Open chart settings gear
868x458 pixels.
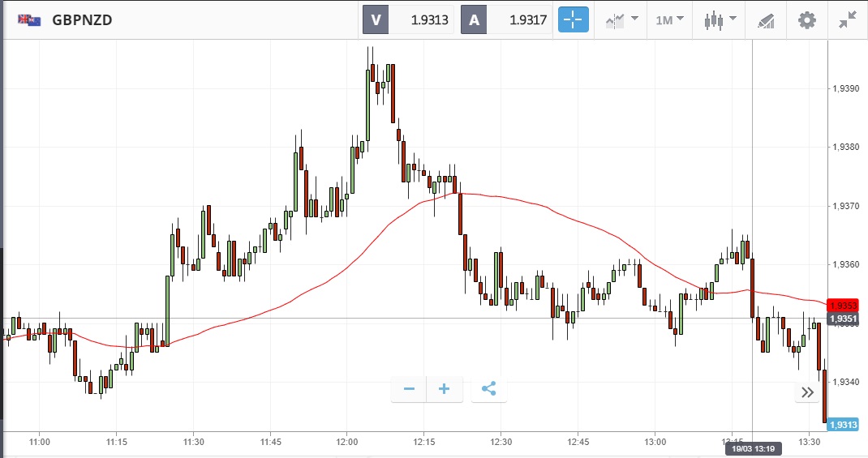tap(806, 20)
